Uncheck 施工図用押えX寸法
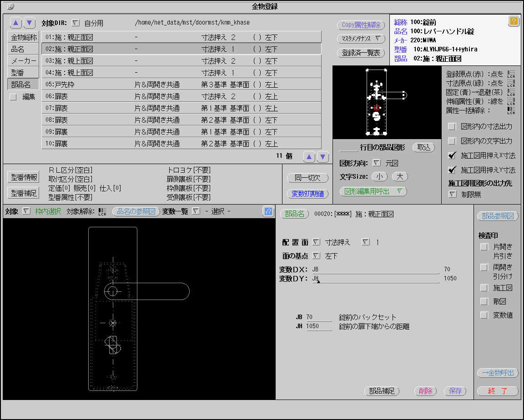Image resolution: width=524 pixels, height=420 pixels. click(x=452, y=155)
